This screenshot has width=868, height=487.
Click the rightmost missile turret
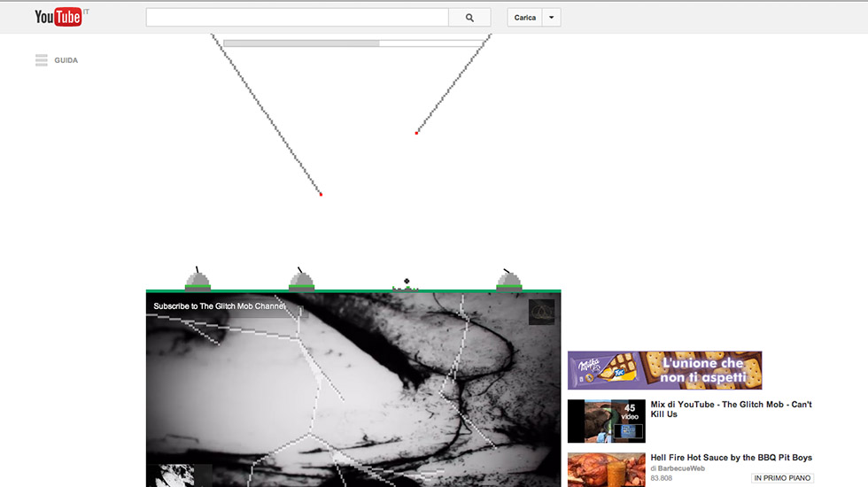coord(508,280)
